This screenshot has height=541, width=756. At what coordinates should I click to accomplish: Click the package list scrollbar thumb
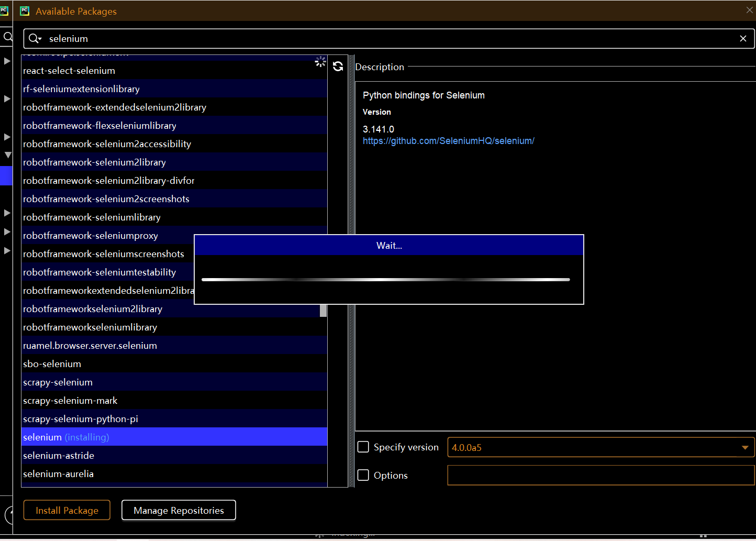pos(323,311)
